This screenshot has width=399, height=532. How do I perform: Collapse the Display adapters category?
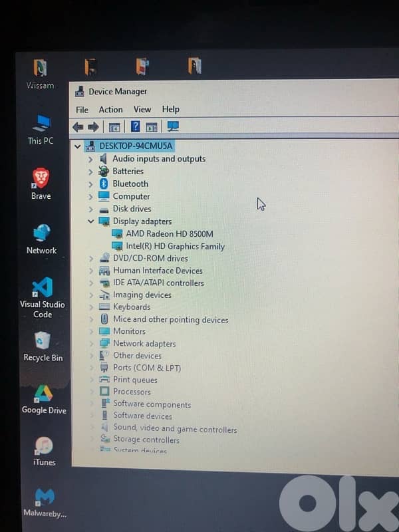pyautogui.click(x=90, y=221)
